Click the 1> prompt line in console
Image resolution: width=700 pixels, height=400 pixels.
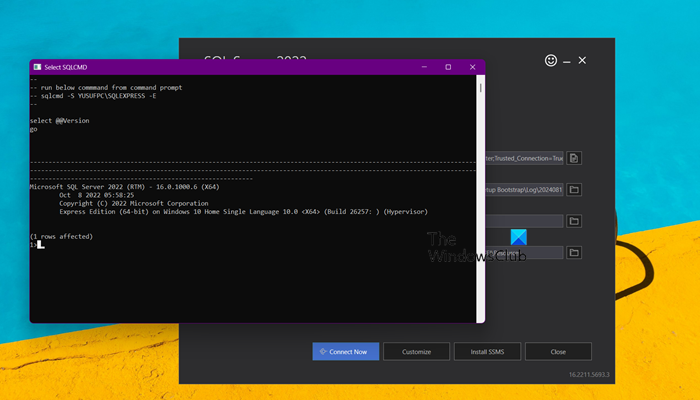(x=36, y=244)
